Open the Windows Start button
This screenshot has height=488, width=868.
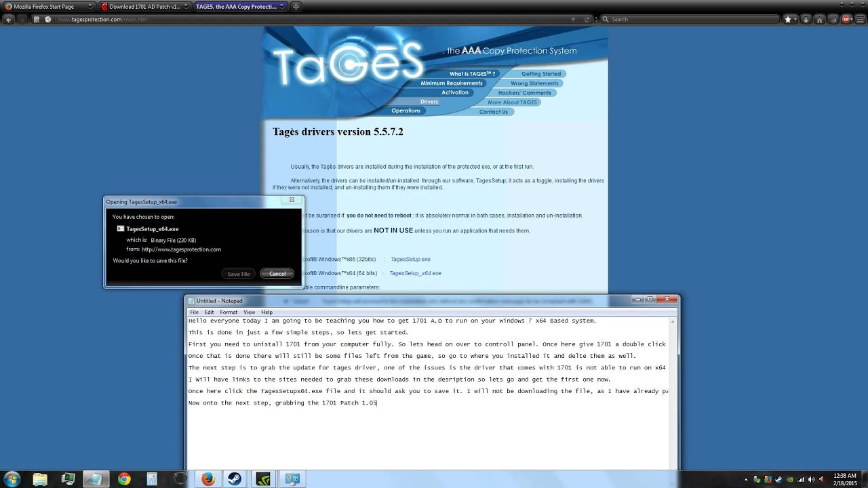coord(12,479)
